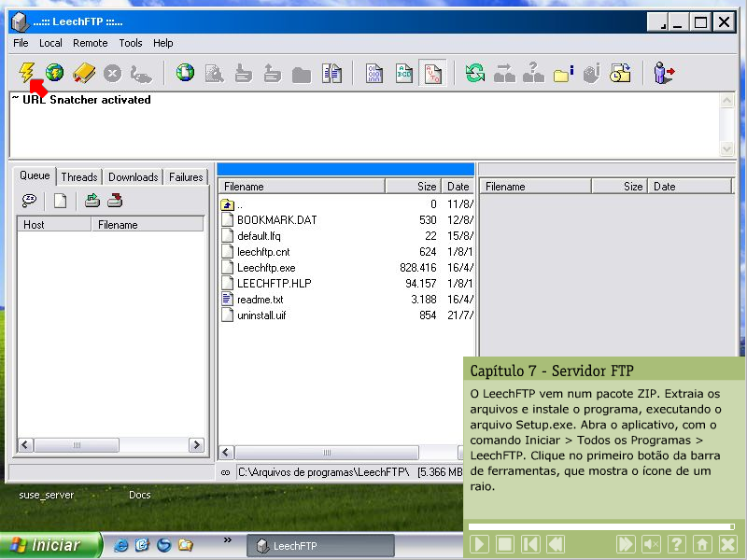Click the green-arrow queue transfer icon
This screenshot has height=560, width=747.
pos(92,201)
